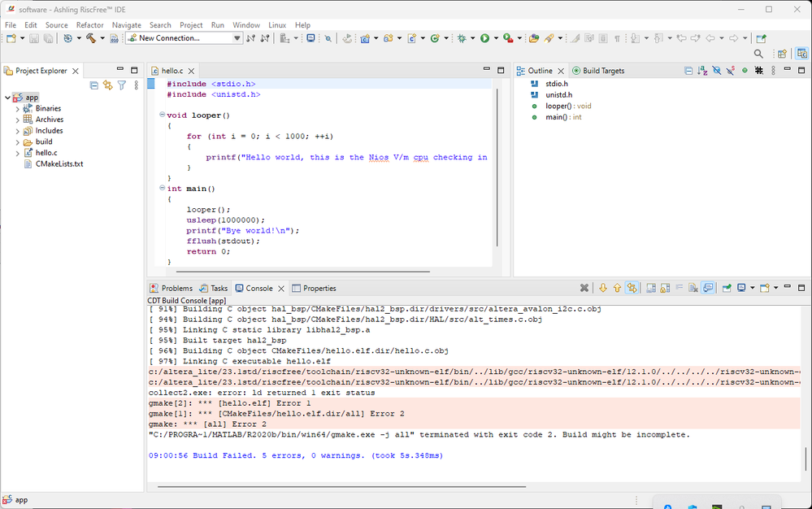Select main() in the Outline view
The height and width of the screenshot is (509, 812).
557,117
